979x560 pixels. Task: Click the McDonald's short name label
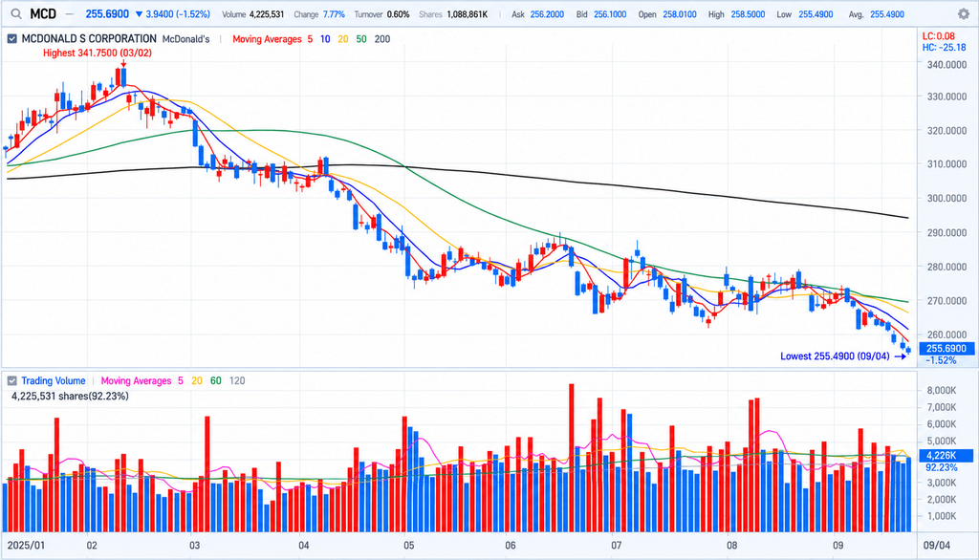coord(185,39)
